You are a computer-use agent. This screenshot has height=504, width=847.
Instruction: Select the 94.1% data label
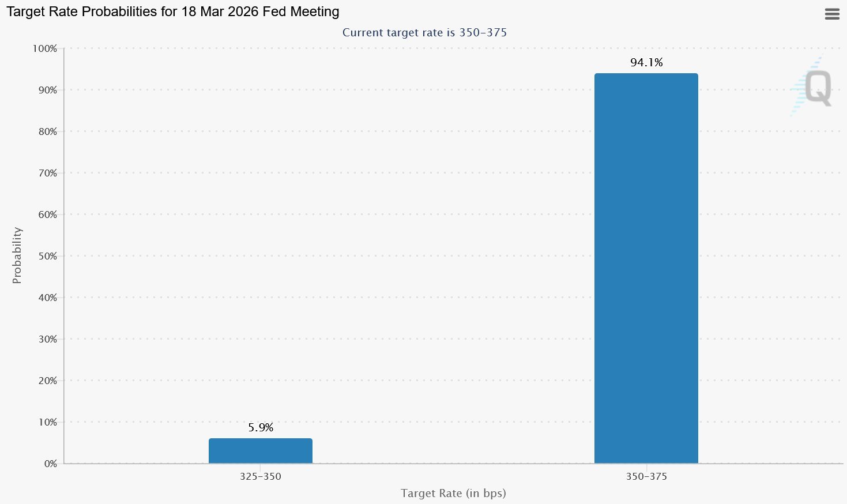click(646, 62)
